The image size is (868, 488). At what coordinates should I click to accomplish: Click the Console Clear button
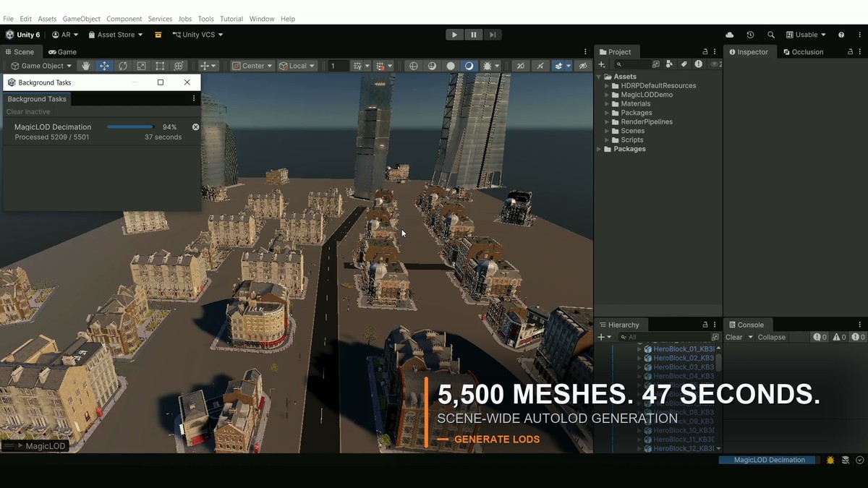(x=733, y=337)
